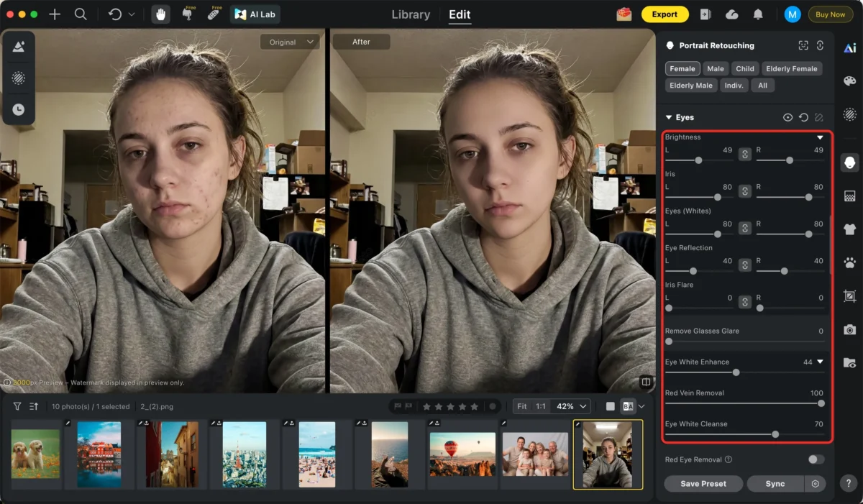Enable the Red Eye Removal switch
Image resolution: width=863 pixels, height=504 pixels.
coord(816,459)
